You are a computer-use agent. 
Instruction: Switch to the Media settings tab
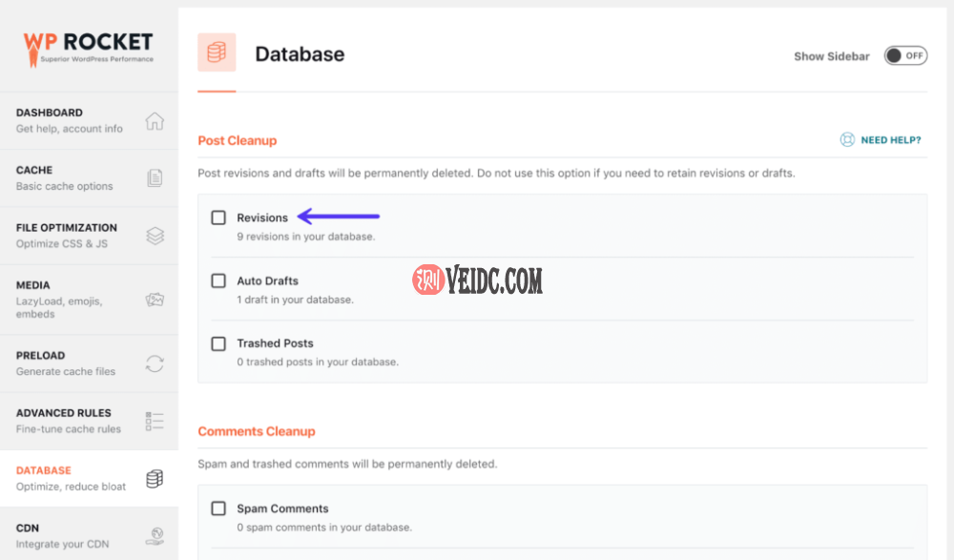click(59, 299)
